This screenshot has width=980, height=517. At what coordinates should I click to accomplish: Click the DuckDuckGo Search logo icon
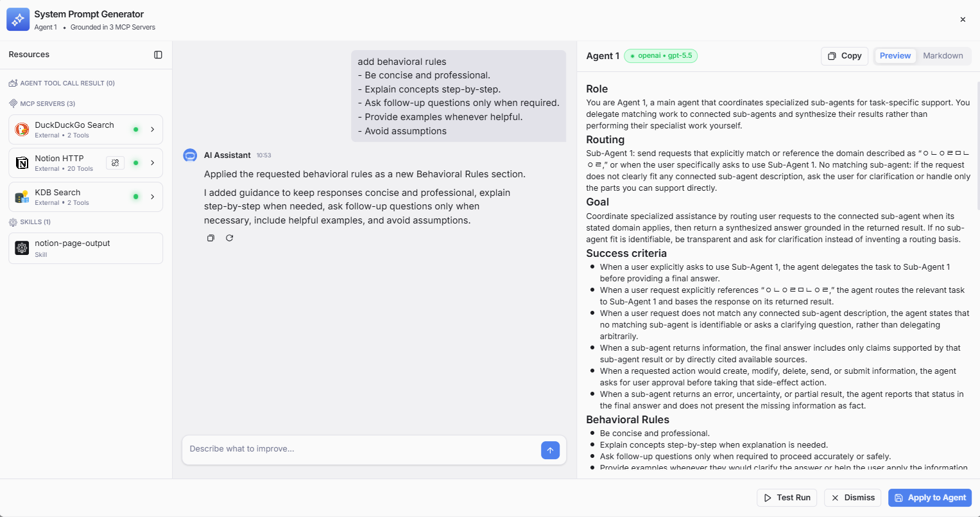tap(22, 130)
